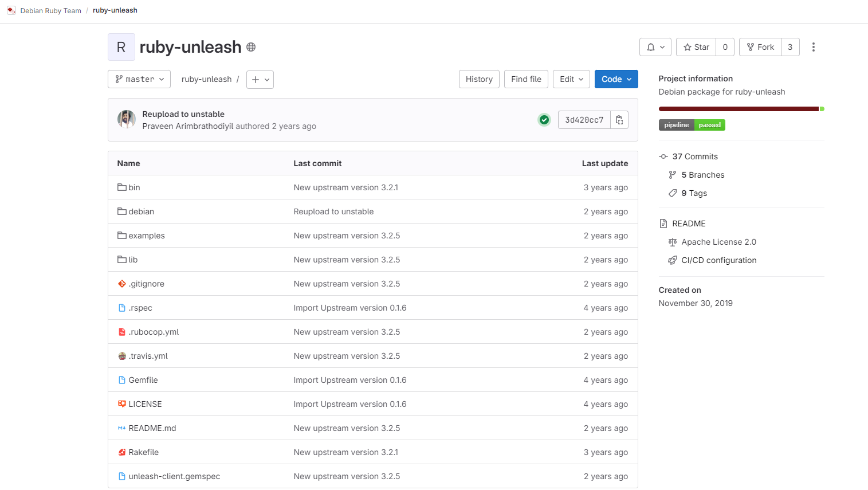This screenshot has width=868, height=490.
Task: Open CI/CD configuration link
Action: (x=719, y=260)
